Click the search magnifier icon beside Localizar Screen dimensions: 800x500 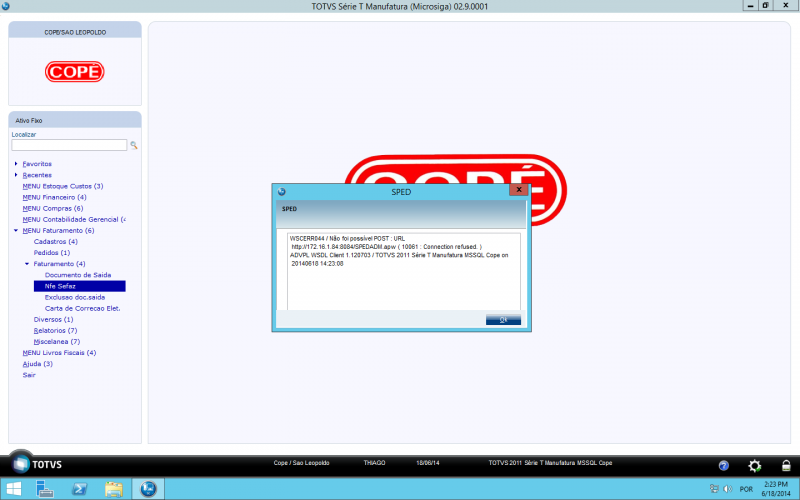coord(134,145)
